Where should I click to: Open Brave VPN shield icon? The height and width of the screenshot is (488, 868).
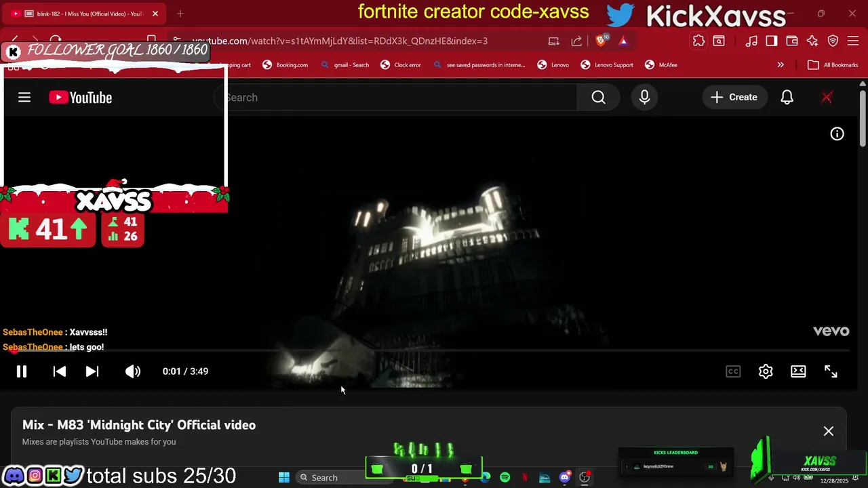coord(833,41)
